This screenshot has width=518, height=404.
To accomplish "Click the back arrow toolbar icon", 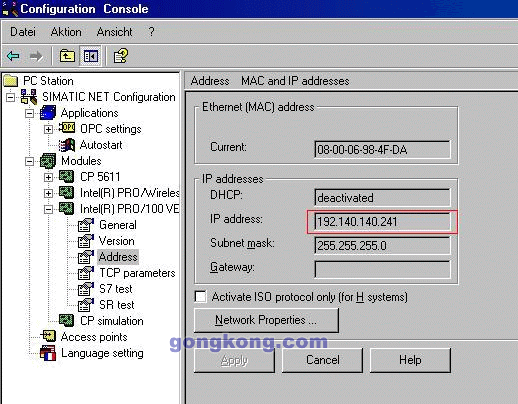I will pyautogui.click(x=13, y=56).
